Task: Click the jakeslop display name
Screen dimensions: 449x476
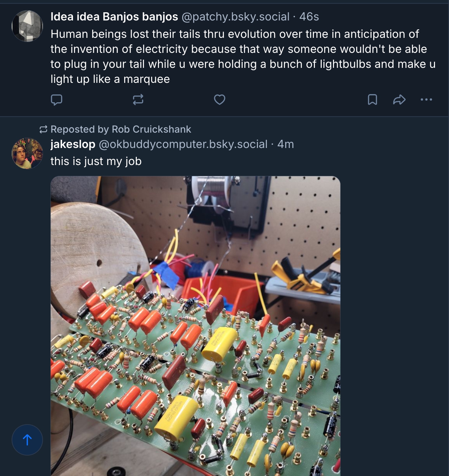Action: [x=73, y=144]
